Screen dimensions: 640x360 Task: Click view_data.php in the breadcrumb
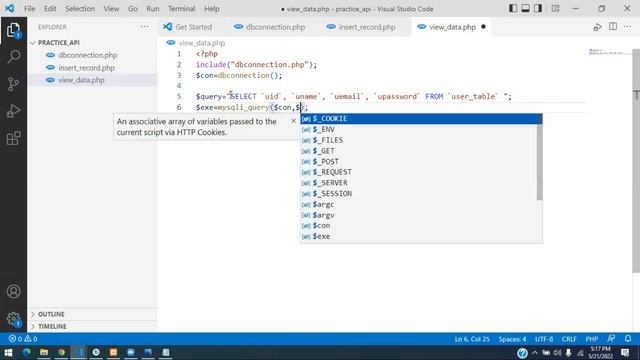pyautogui.click(x=202, y=43)
